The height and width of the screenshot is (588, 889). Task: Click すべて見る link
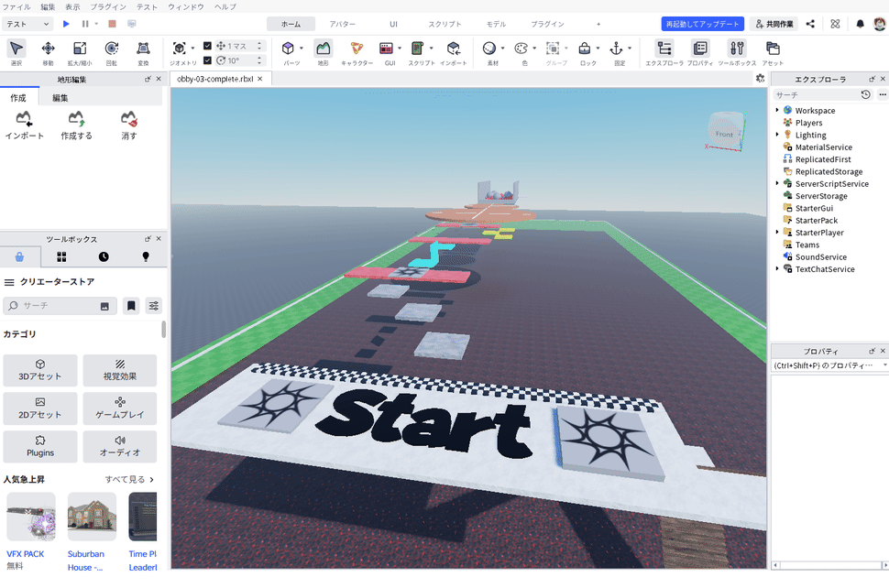[129, 479]
